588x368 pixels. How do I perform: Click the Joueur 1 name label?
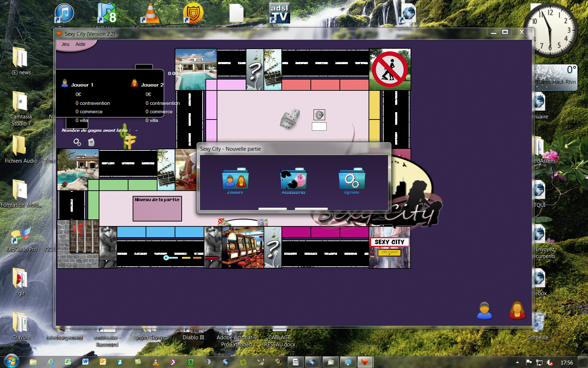pyautogui.click(x=82, y=85)
